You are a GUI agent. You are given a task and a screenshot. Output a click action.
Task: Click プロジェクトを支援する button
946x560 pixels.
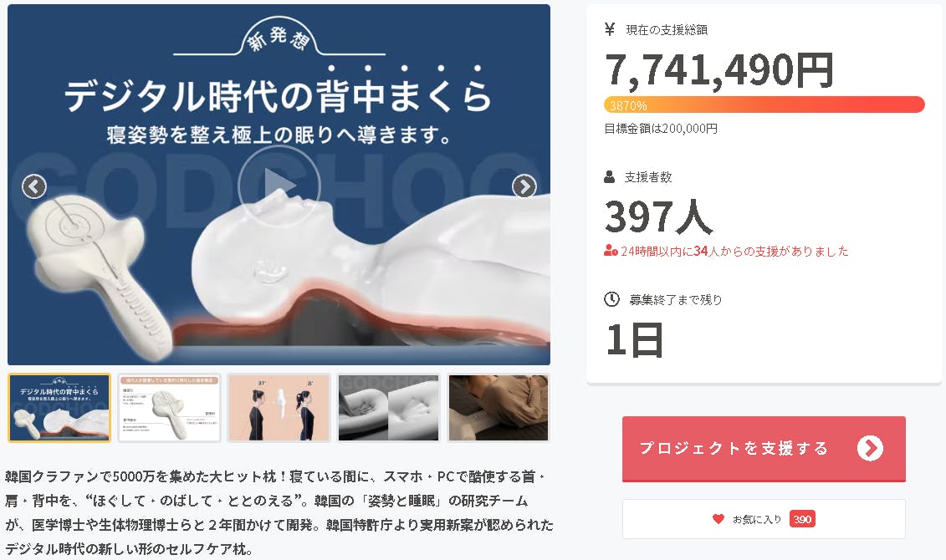pyautogui.click(x=764, y=449)
